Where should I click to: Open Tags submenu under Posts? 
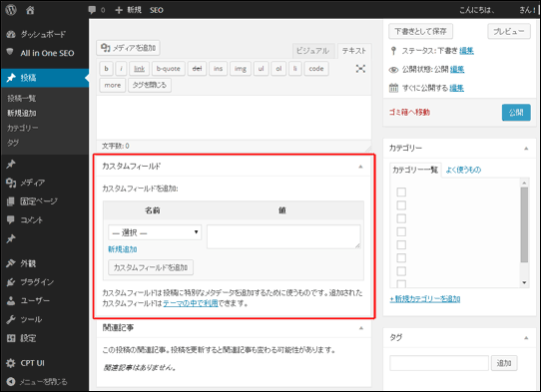tap(13, 143)
